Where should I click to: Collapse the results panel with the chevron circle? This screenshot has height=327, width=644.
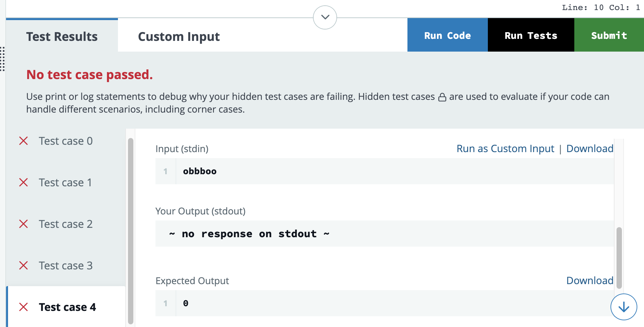(x=325, y=17)
